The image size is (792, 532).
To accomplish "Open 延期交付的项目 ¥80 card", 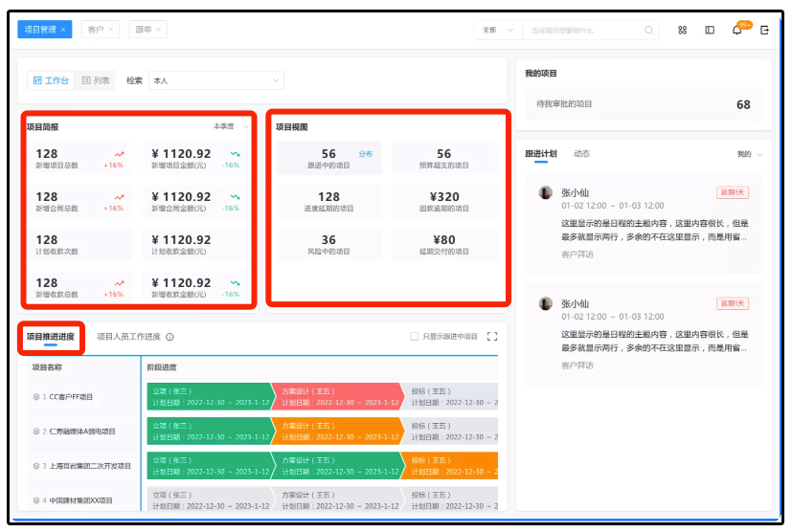I will coord(444,244).
